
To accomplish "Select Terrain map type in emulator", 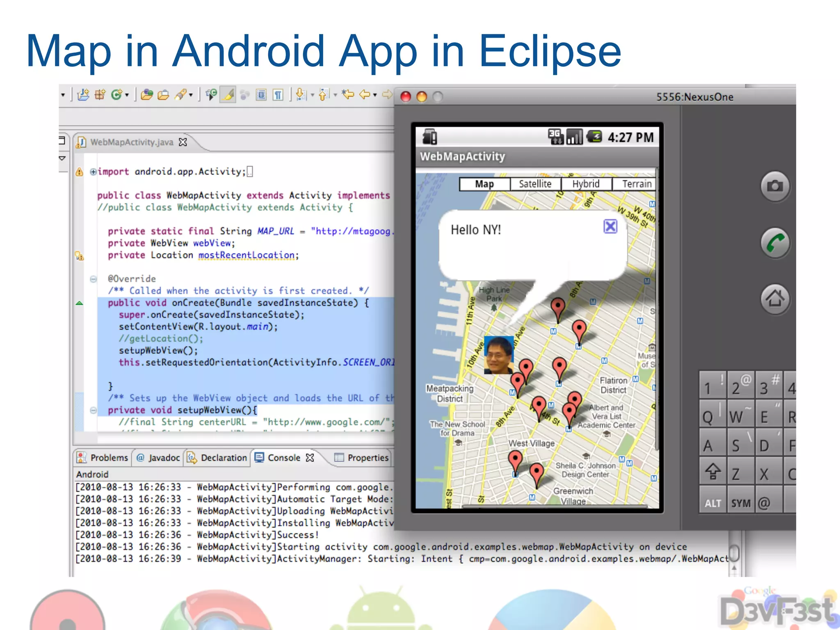I will point(635,184).
